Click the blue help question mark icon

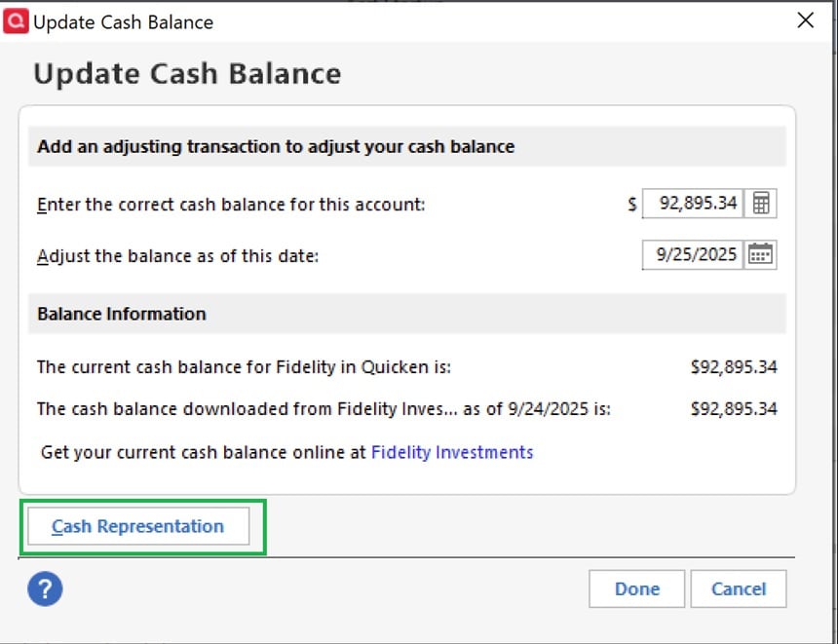45,588
